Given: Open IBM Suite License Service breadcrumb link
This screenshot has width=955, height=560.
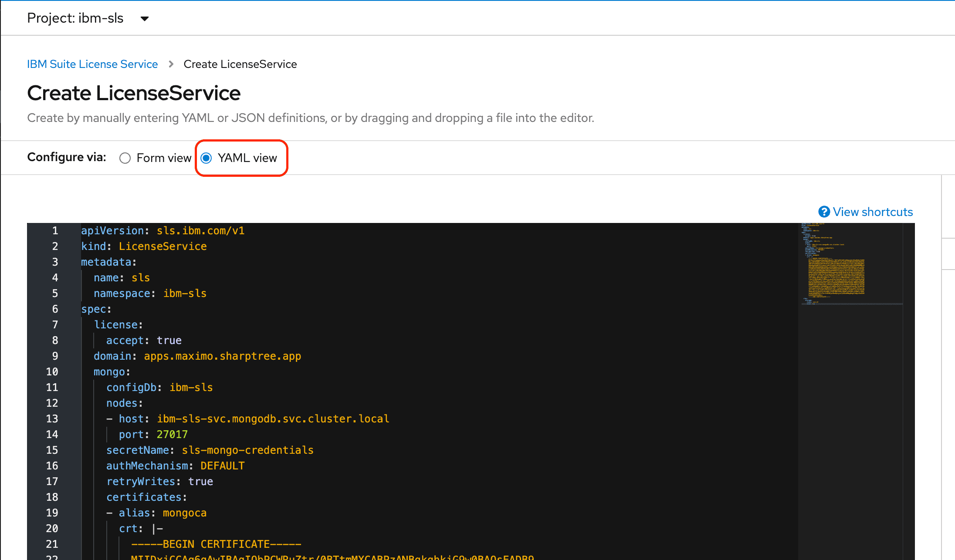Looking at the screenshot, I should pyautogui.click(x=92, y=64).
